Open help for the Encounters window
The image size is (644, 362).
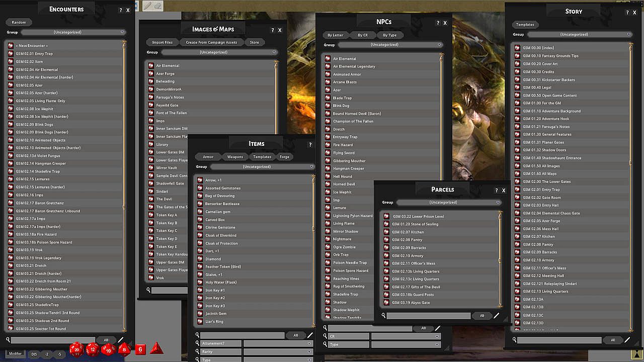(121, 10)
